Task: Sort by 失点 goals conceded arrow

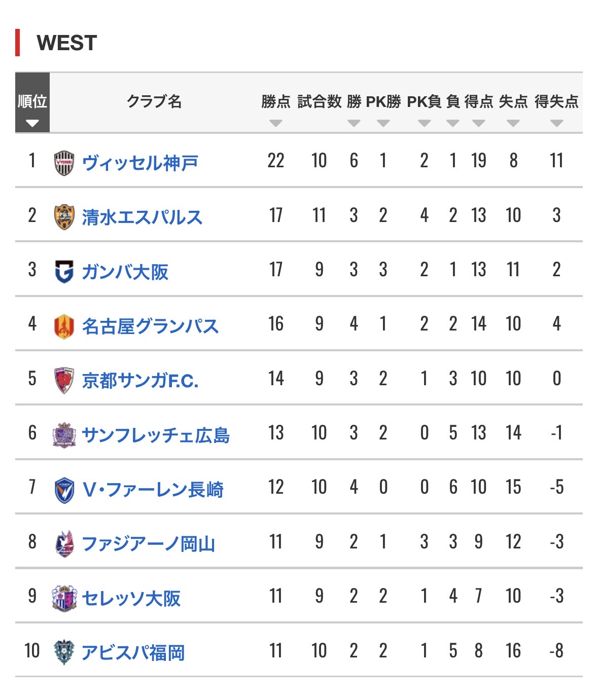Action: click(513, 123)
